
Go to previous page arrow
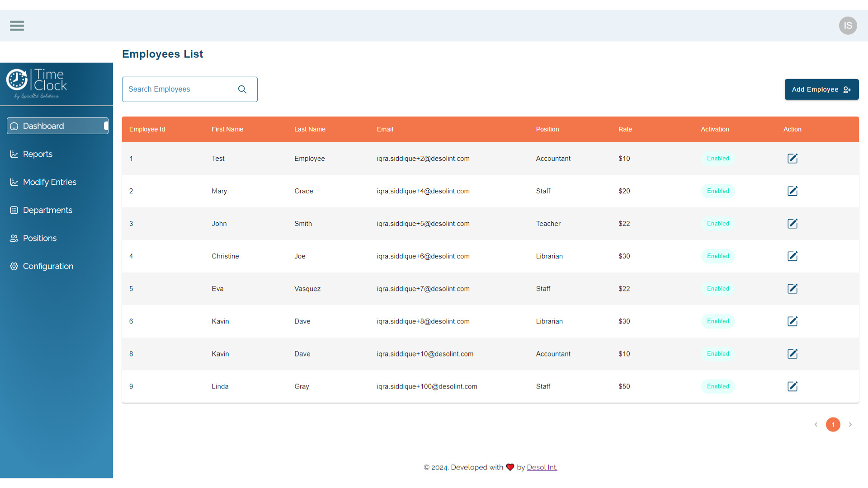click(x=816, y=425)
